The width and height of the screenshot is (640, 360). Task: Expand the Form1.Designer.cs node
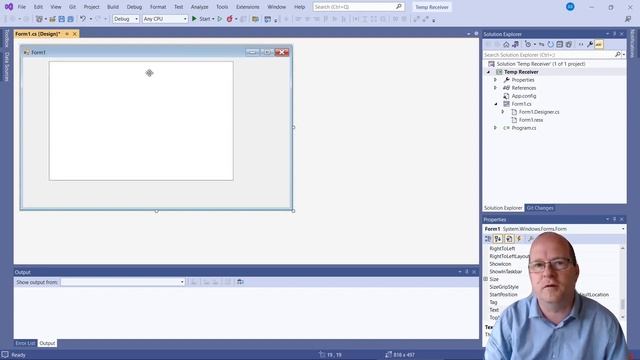click(503, 112)
